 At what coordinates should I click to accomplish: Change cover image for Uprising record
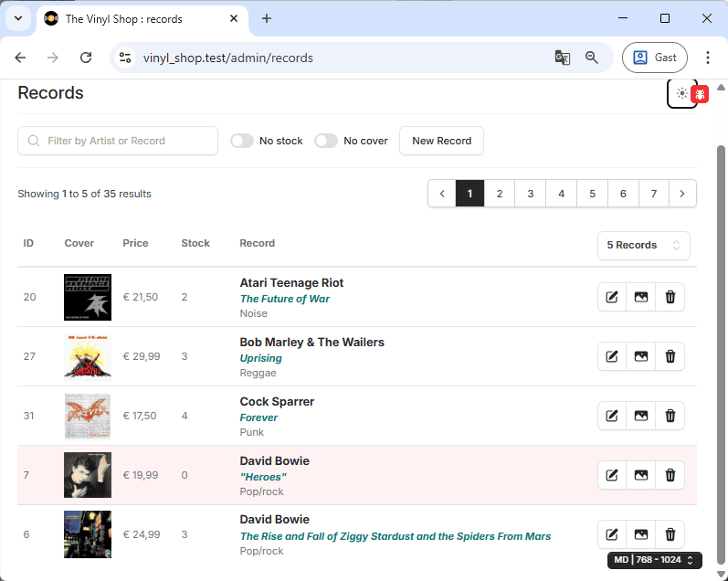[x=640, y=356]
